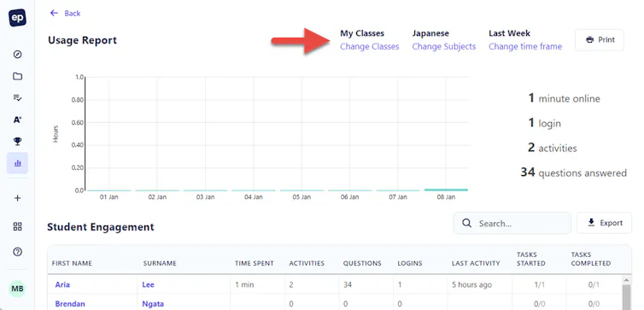Click Aria's '1/1' tasks started cell

[539, 284]
